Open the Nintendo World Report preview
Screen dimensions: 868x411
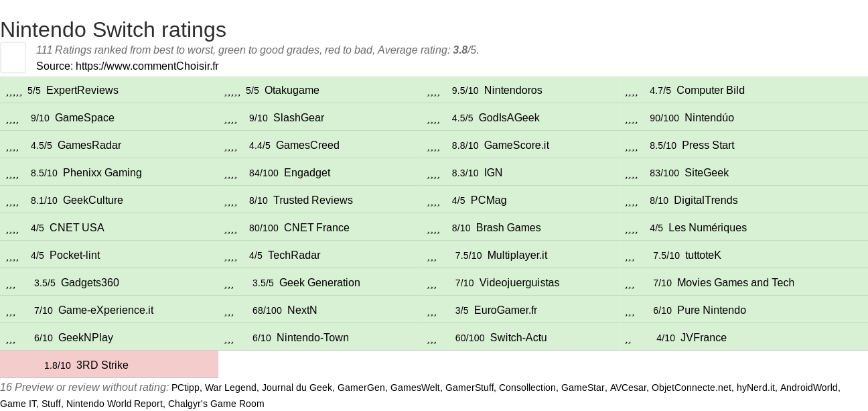point(115,404)
